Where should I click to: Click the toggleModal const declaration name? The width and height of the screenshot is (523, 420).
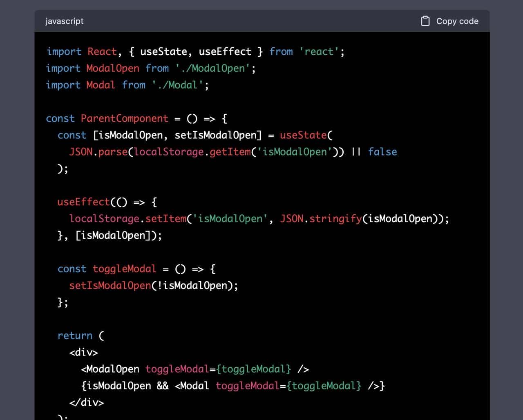tap(124, 269)
